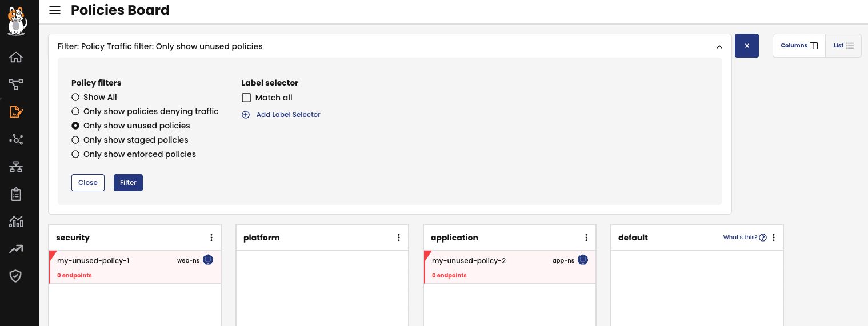Open the Service Graph sidebar icon
The width and height of the screenshot is (868, 326).
(x=16, y=84)
